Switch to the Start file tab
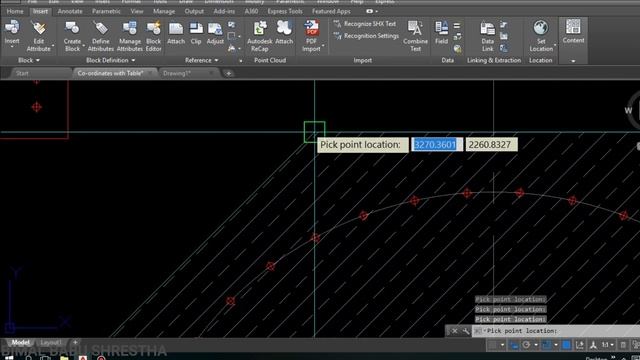This screenshot has height=360, width=640. click(22, 73)
